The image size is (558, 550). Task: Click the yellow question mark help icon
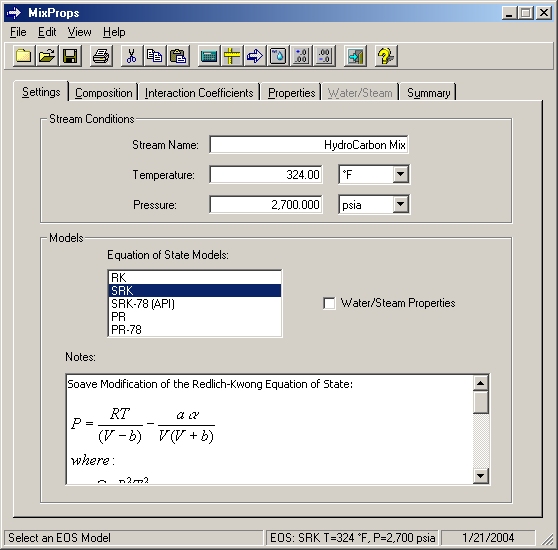(x=386, y=56)
